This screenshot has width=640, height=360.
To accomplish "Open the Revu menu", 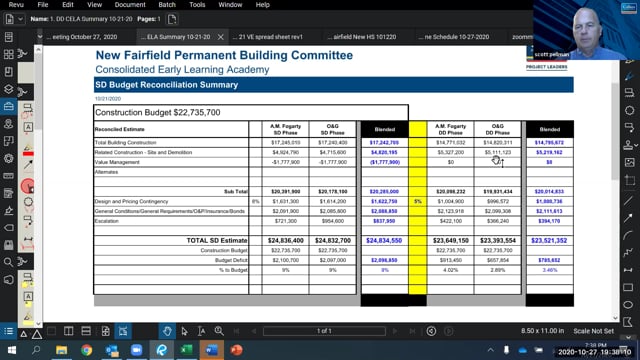I will point(16,5).
